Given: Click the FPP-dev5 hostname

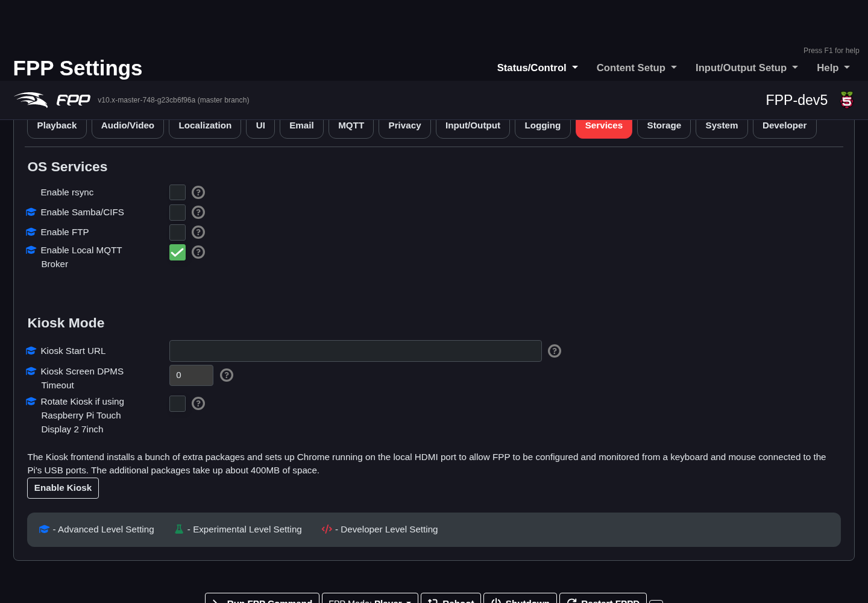Looking at the screenshot, I should click(x=796, y=100).
